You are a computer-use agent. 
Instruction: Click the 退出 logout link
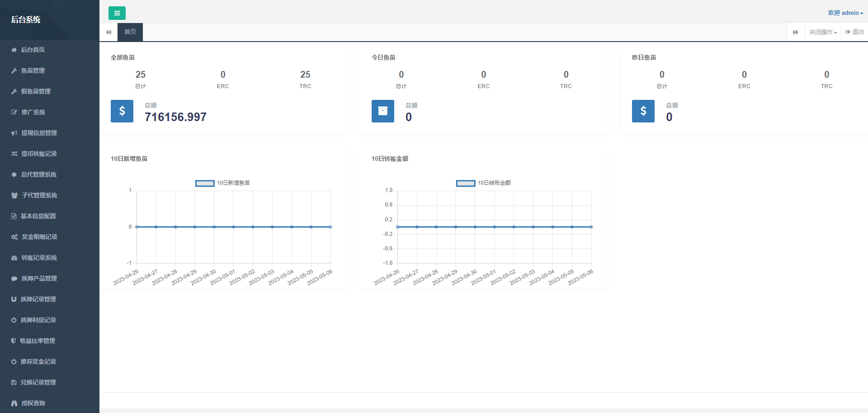[854, 32]
